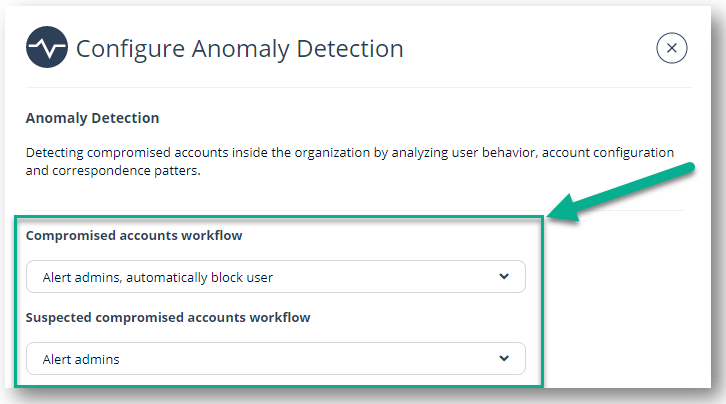Click the word 'Configure' in the dialog title

pos(131,49)
